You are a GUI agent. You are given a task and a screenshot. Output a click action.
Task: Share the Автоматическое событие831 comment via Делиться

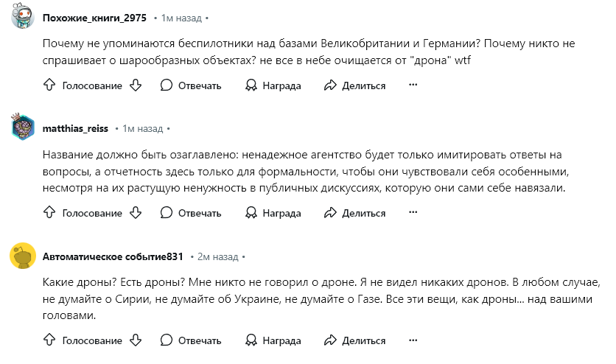pos(354,340)
